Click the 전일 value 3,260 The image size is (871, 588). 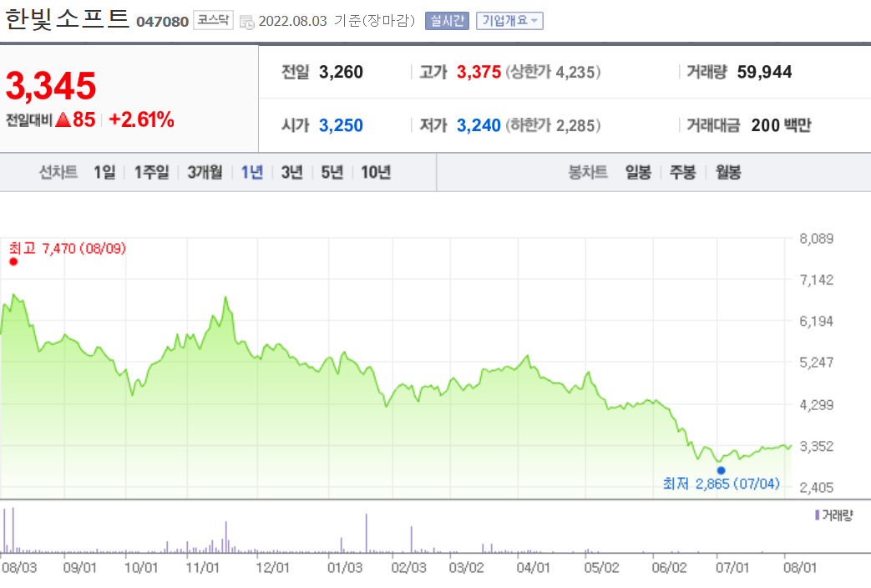click(x=341, y=72)
